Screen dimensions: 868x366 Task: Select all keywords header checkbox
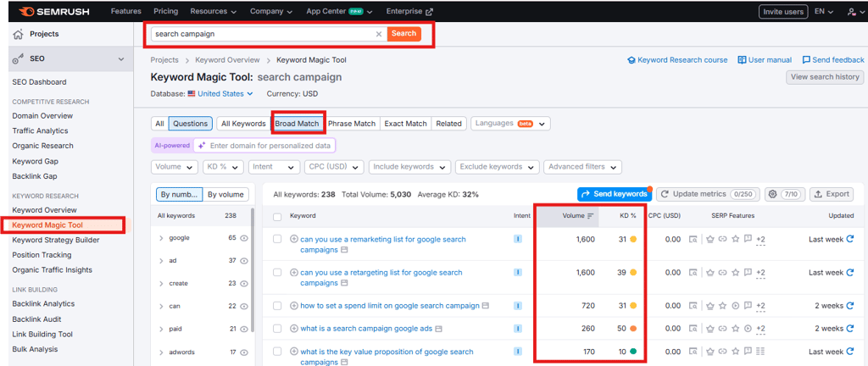tap(277, 216)
